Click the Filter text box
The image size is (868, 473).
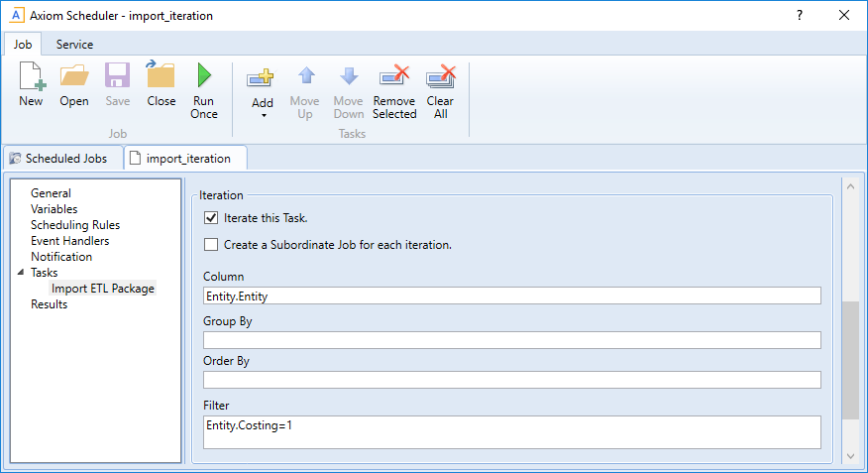coord(511,431)
